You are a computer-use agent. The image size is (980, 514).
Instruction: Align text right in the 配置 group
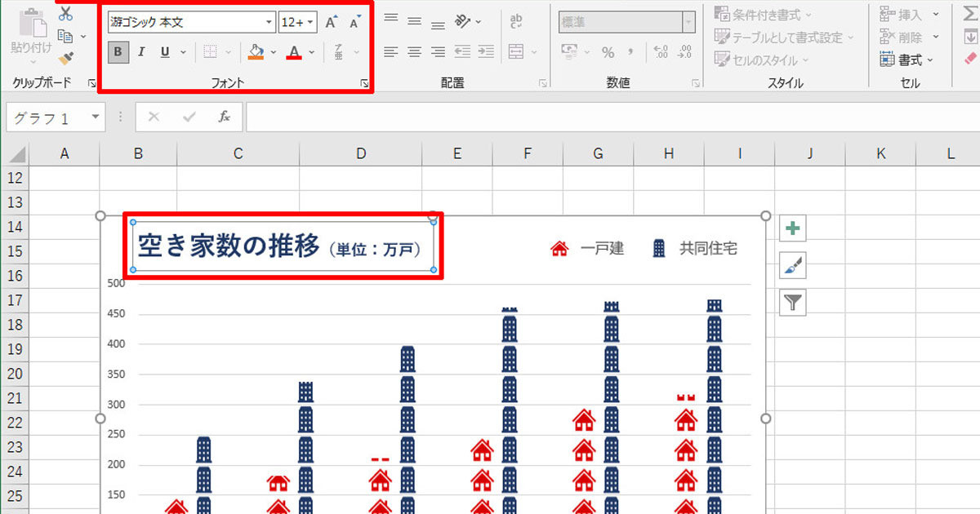pyautogui.click(x=439, y=52)
